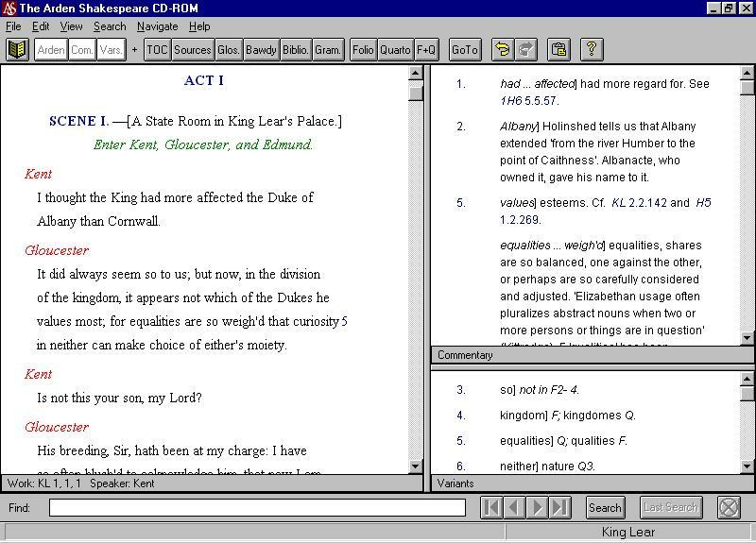Click status text 'Work: KL 1, 1, 1'
756x543 pixels.
click(44, 484)
